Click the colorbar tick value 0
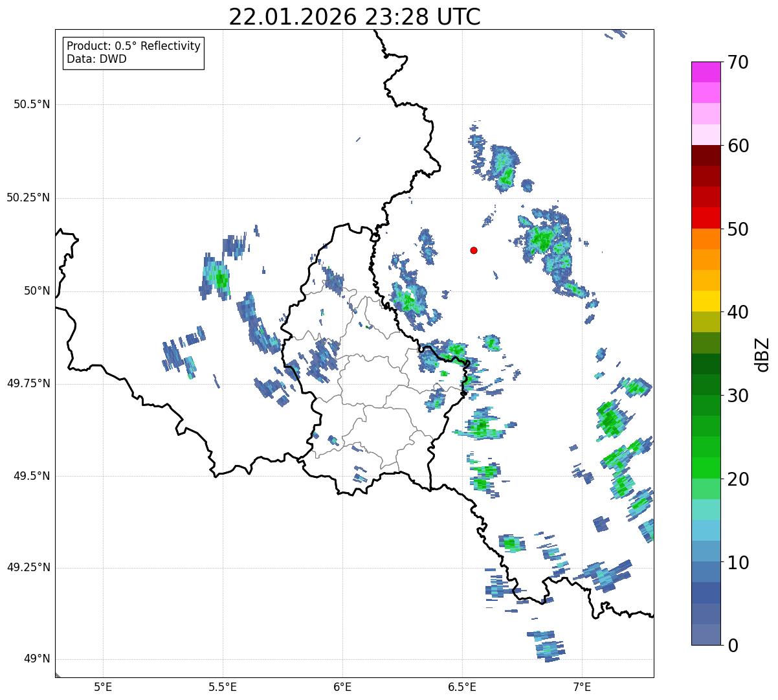 (733, 646)
